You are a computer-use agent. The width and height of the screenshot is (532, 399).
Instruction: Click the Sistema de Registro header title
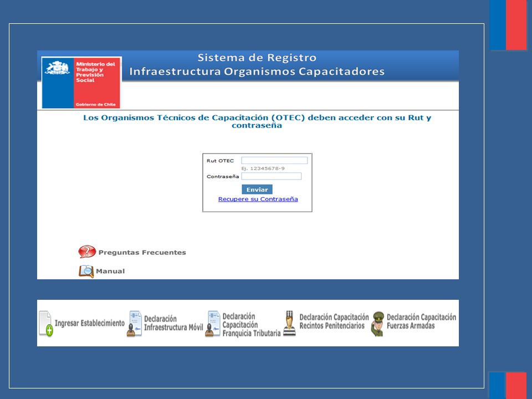257,58
